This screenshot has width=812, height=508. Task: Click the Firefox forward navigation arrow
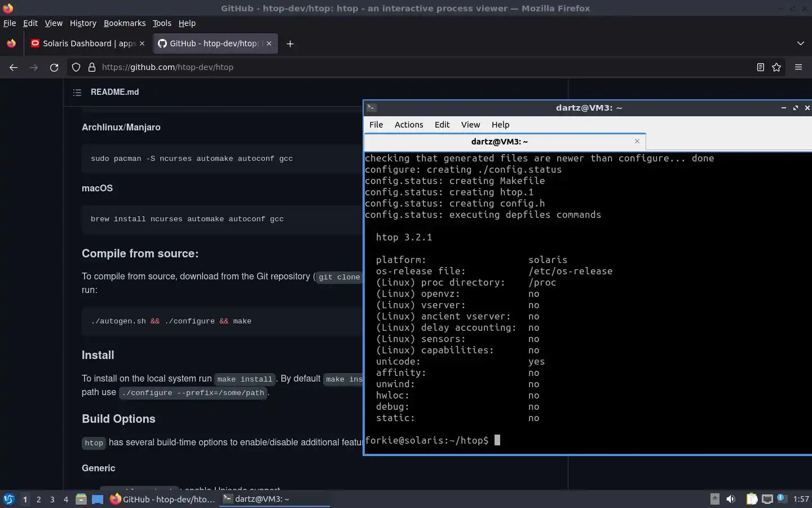pos(34,67)
